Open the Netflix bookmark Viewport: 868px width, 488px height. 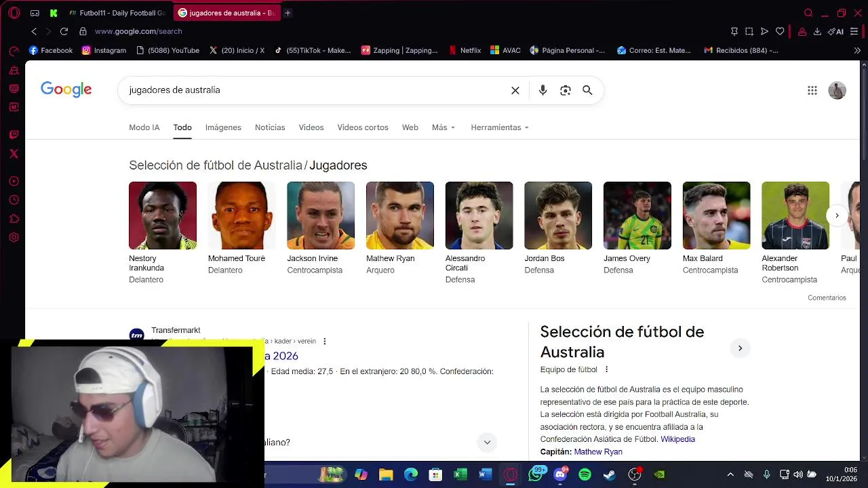(x=465, y=50)
